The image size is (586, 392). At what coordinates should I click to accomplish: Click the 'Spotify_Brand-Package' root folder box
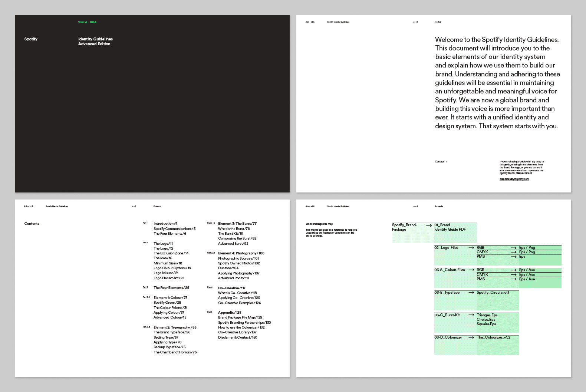[x=413, y=233]
